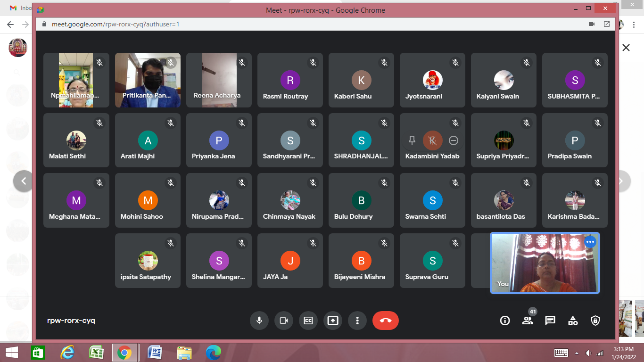The image size is (644, 362).
Task: Turn on captions with the CC button
Action: (x=308, y=321)
